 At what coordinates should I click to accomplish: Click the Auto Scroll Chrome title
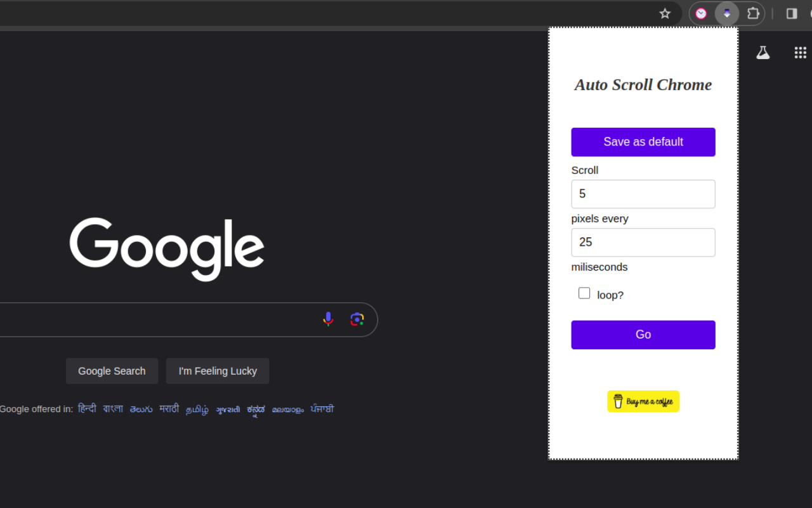pyautogui.click(x=643, y=84)
